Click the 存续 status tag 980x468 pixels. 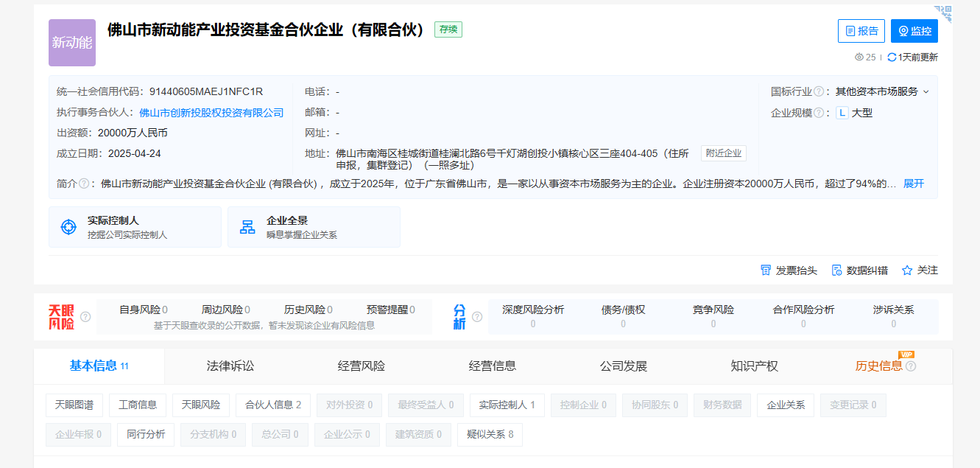(448, 29)
